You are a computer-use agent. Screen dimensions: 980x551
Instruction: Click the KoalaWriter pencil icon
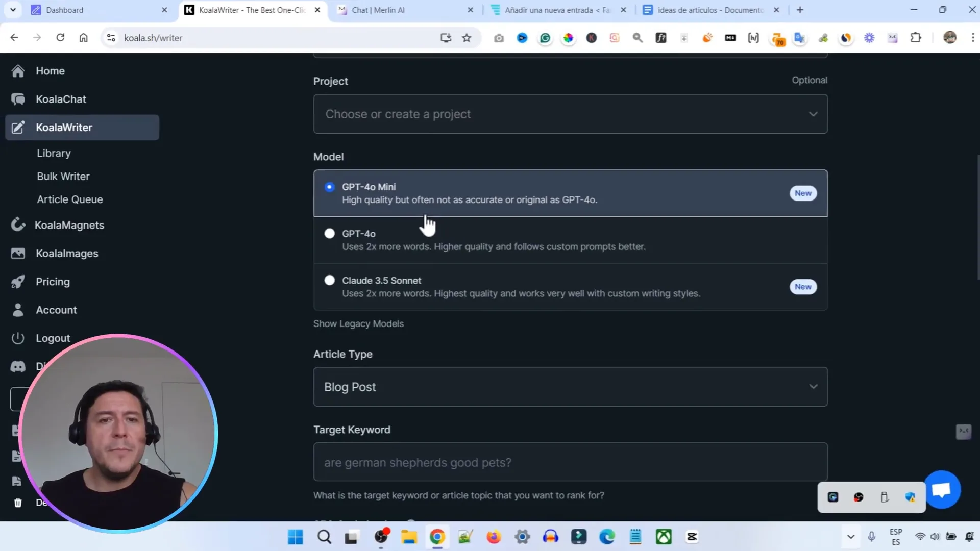tap(18, 128)
